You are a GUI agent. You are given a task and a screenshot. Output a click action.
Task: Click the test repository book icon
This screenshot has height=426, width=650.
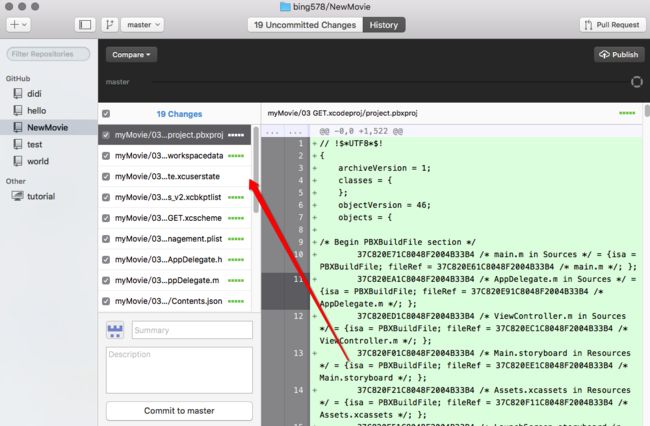point(17,145)
